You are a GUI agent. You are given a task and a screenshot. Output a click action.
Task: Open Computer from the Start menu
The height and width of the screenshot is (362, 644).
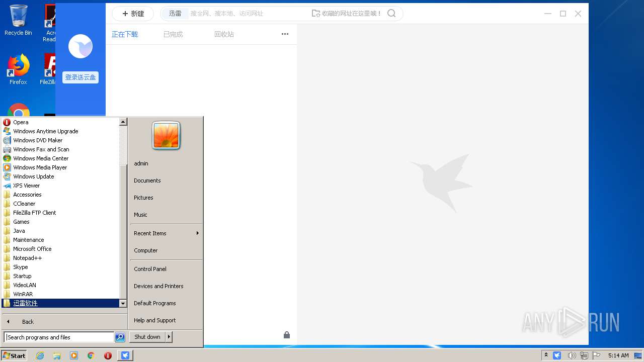(166, 250)
